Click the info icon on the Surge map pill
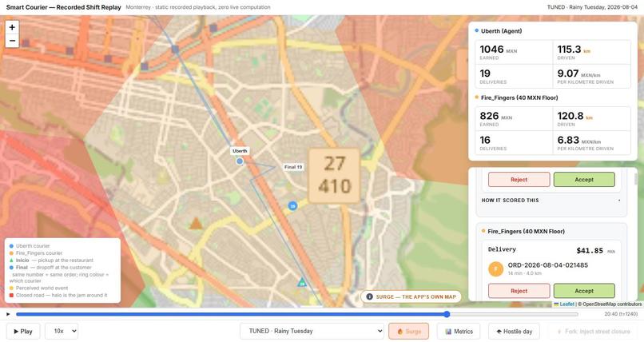644x342 pixels. pyautogui.click(x=369, y=296)
